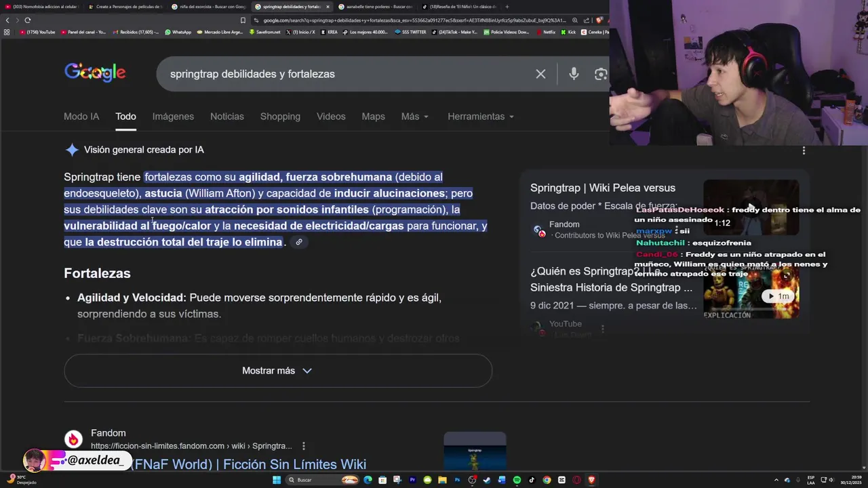Open the Brave shields lion icon in address bar
Screen dimensions: 868x488
[599, 20]
